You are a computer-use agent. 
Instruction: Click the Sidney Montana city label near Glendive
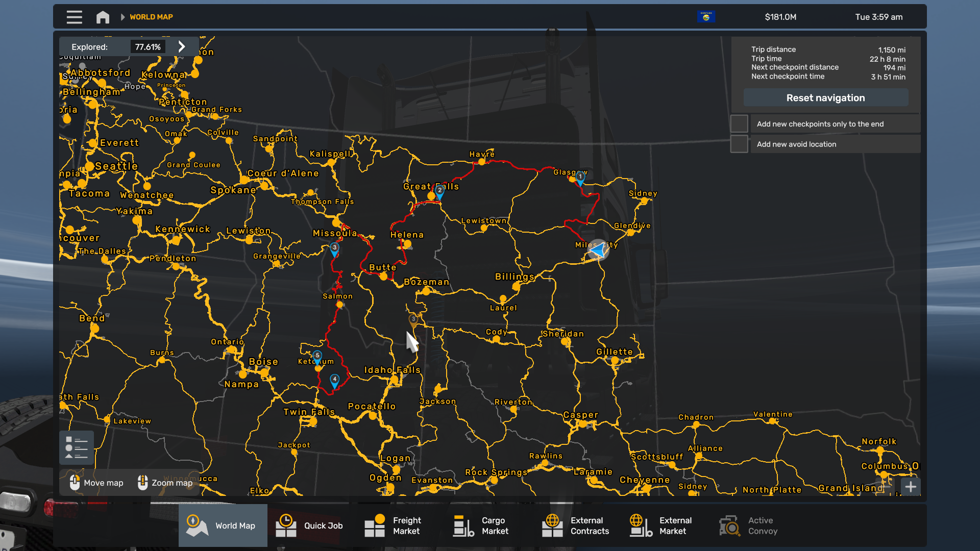pyautogui.click(x=643, y=193)
